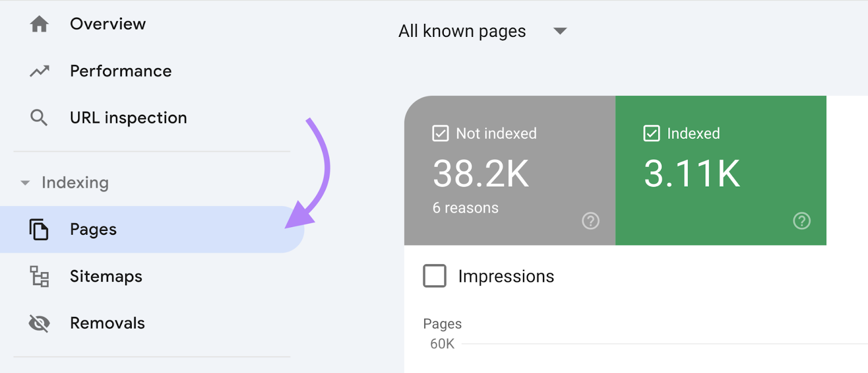Open help icon on Not indexed card
Viewport: 868px width, 373px height.
[x=590, y=221]
